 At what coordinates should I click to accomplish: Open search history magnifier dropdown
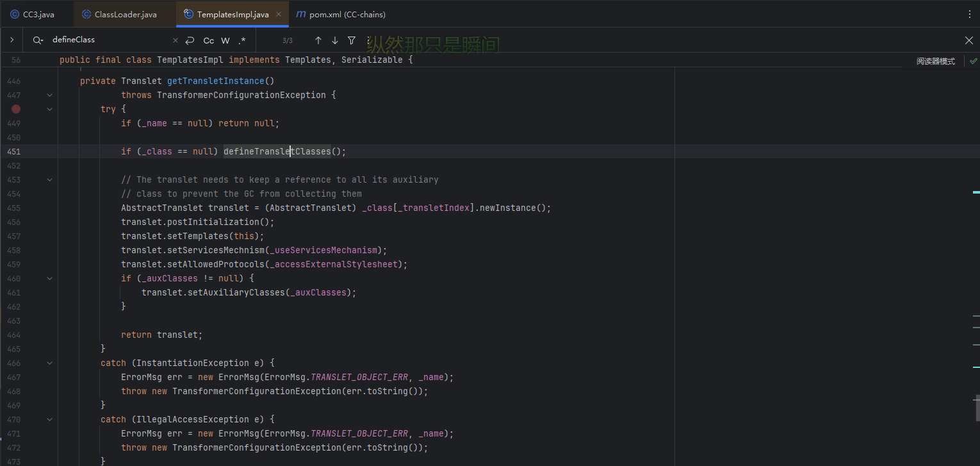tap(38, 40)
